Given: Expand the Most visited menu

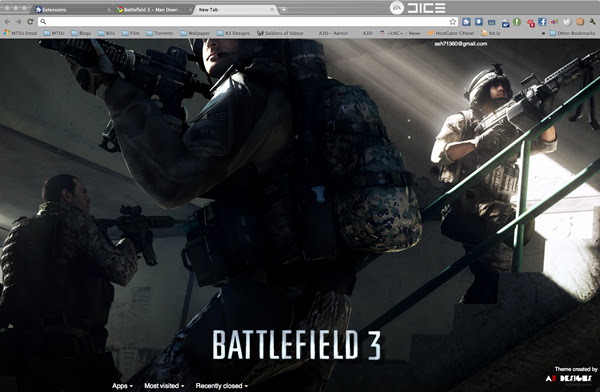Looking at the screenshot, I should (x=164, y=386).
